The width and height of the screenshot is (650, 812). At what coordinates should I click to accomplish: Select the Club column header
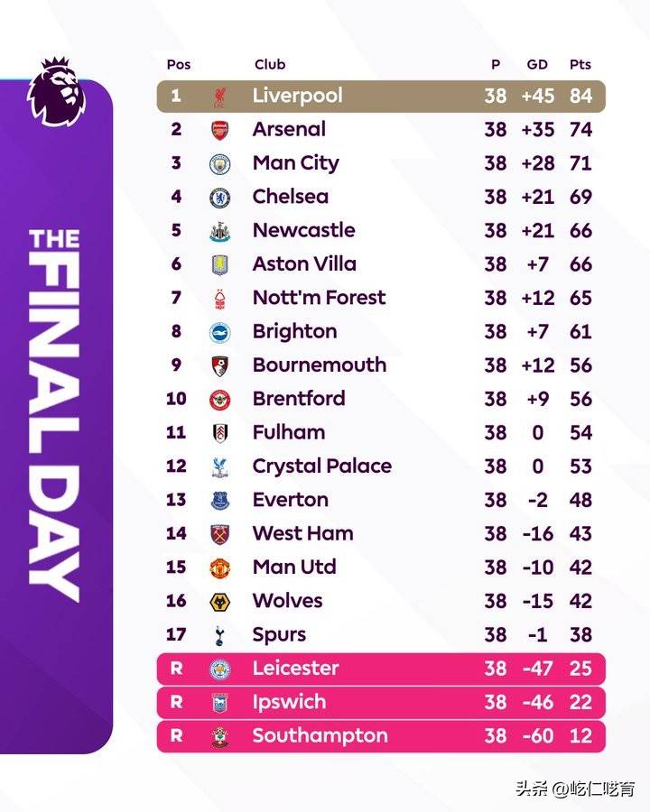(x=270, y=65)
